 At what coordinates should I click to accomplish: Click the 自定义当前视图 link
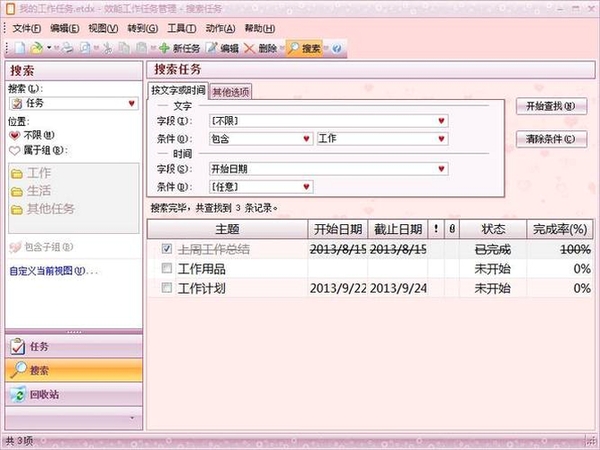[x=53, y=271]
